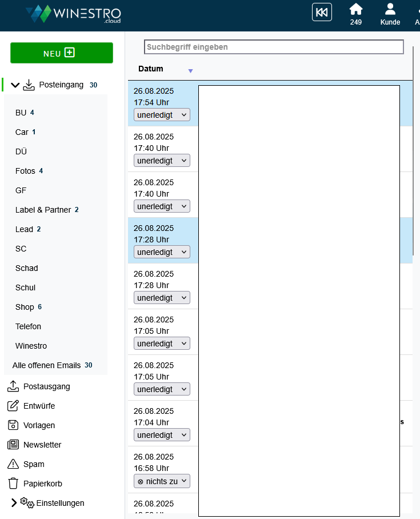Sort by Datum column arrow
Viewport: 420px width, 519px height.
click(190, 71)
